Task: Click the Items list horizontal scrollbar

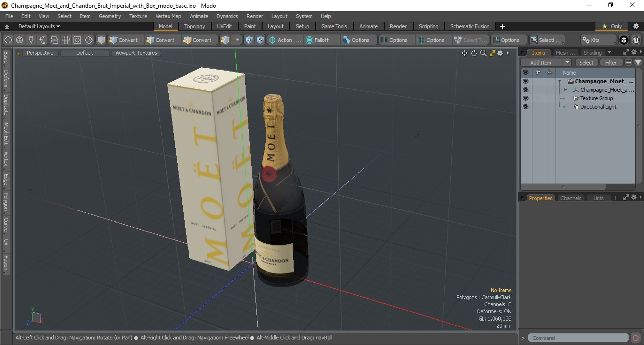Action: [x=563, y=187]
